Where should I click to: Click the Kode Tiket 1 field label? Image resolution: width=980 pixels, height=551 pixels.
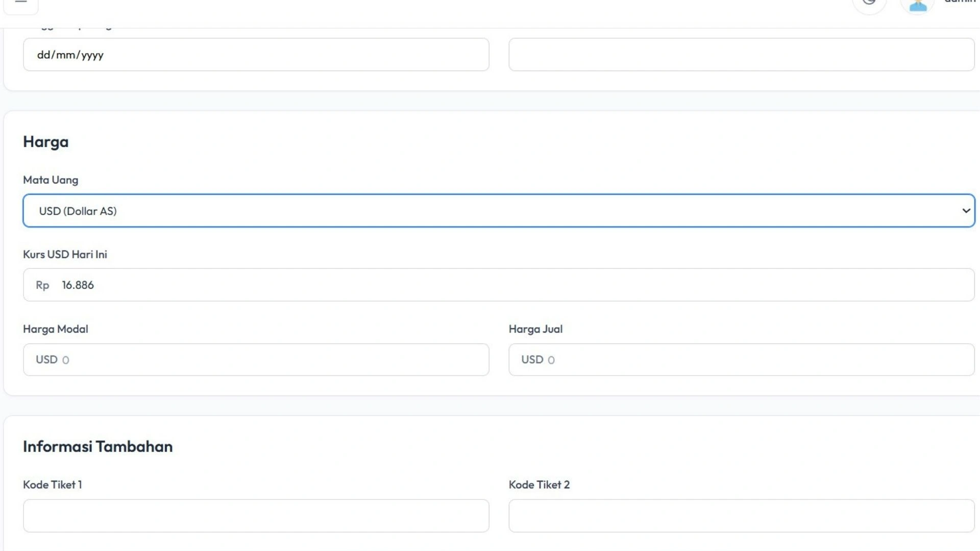52,485
